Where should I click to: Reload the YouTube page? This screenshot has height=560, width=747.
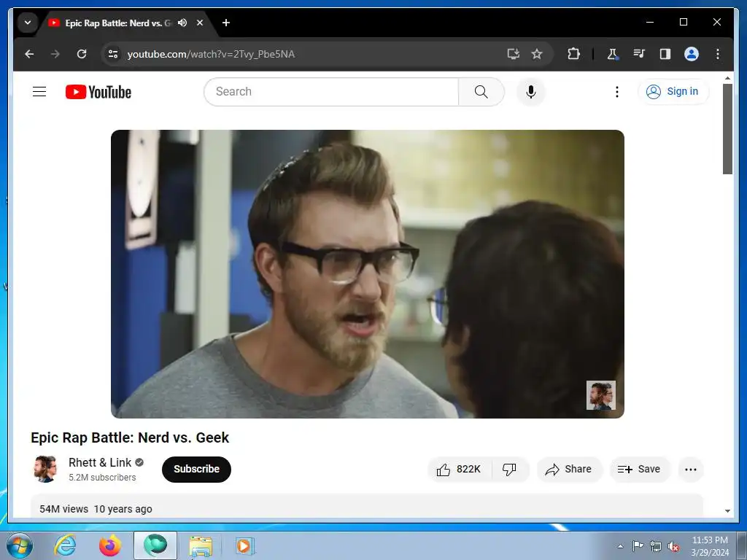pos(82,54)
